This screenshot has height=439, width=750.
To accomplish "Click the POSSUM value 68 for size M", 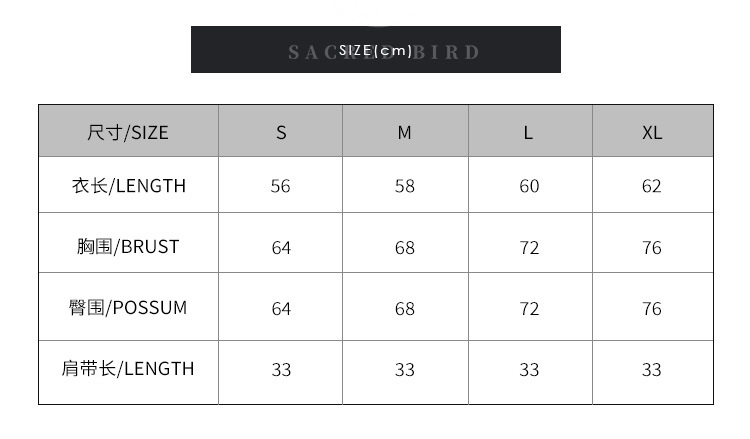I will [405, 309].
